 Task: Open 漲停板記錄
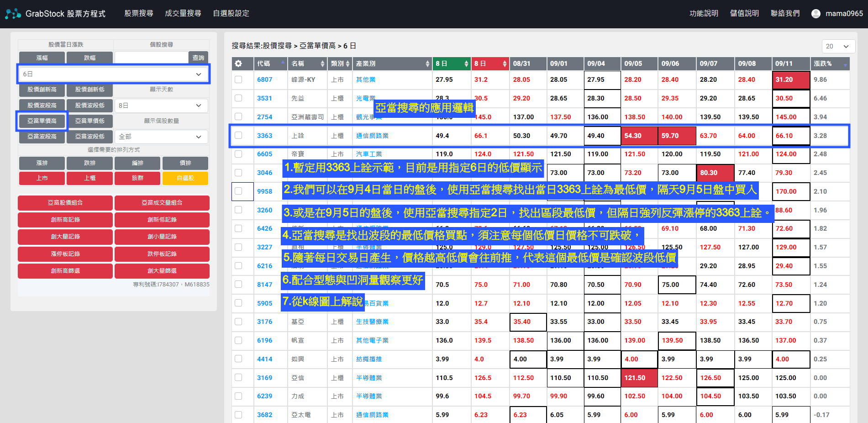coord(65,254)
